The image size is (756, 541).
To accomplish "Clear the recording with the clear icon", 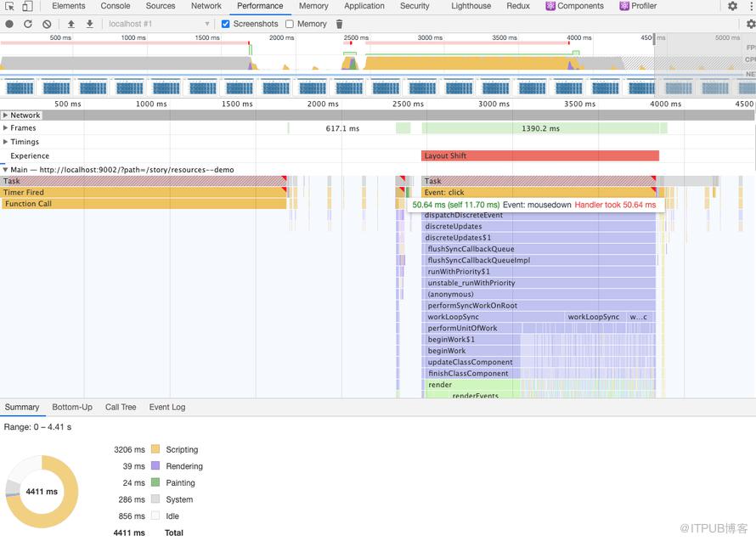I will click(x=47, y=24).
